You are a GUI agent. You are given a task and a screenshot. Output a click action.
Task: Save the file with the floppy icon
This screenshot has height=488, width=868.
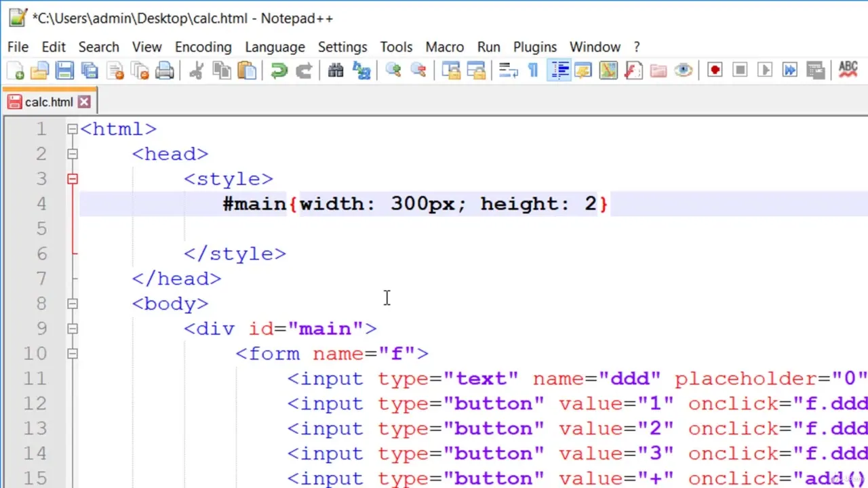(64, 70)
